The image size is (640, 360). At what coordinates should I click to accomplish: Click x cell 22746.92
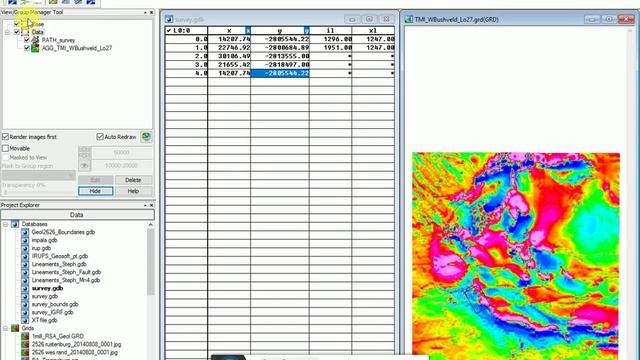click(x=229, y=47)
